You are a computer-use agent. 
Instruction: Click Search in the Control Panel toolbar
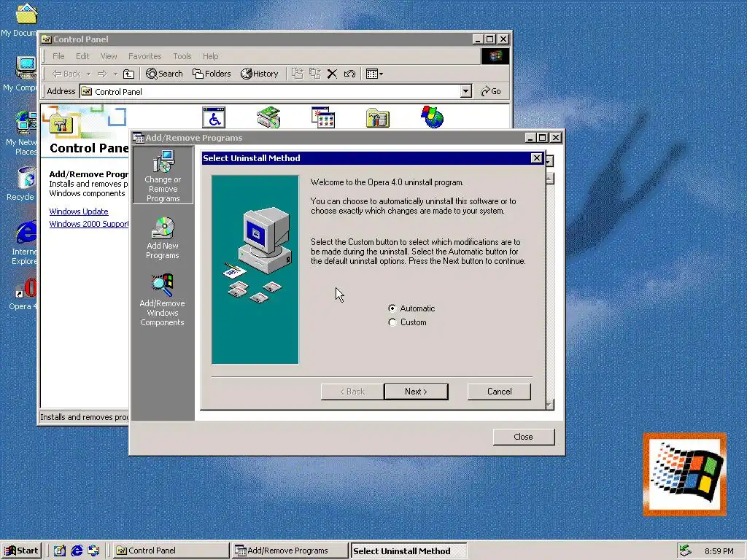[x=164, y=74]
